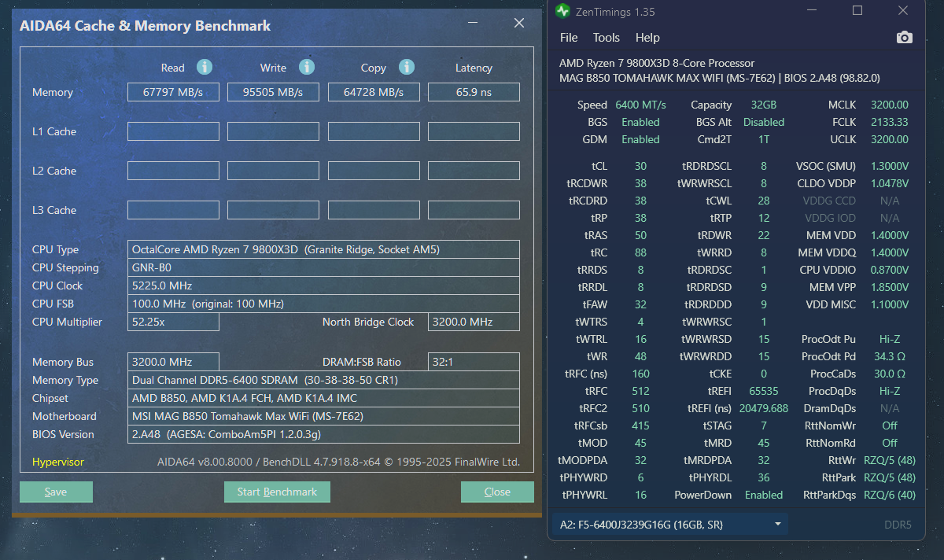This screenshot has width=944, height=560.
Task: Click the Chipset AMD B850 field
Action: coord(323,398)
